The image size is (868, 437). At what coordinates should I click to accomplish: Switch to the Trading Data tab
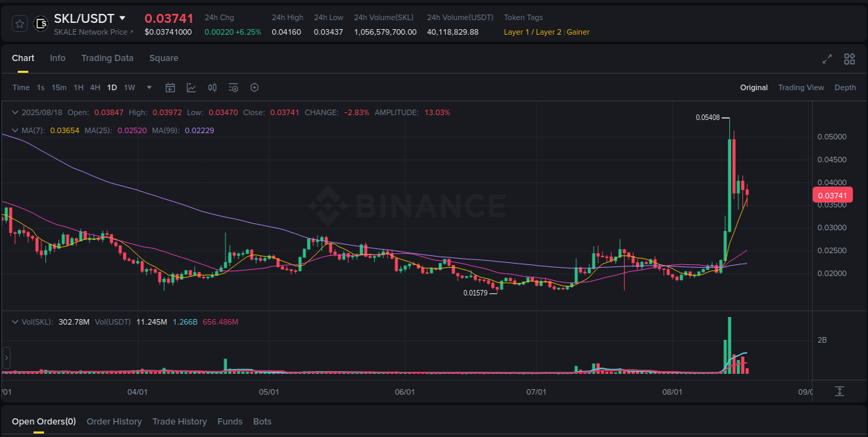tap(107, 58)
